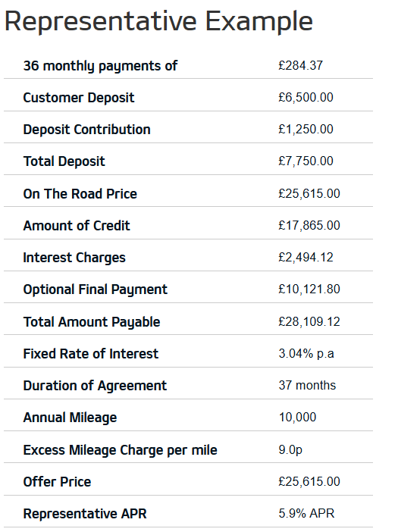Select the Interest Charges label
This screenshot has width=398, height=532.
(74, 258)
